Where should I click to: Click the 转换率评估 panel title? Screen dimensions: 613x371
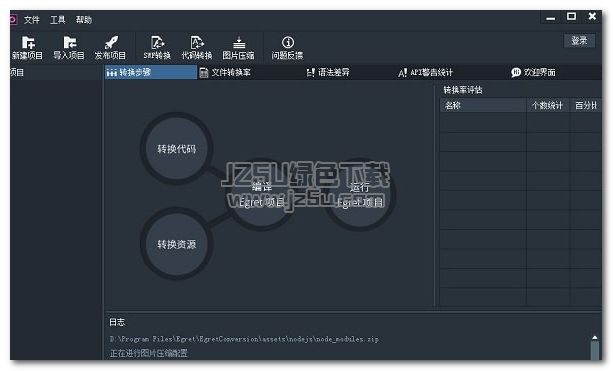[463, 90]
